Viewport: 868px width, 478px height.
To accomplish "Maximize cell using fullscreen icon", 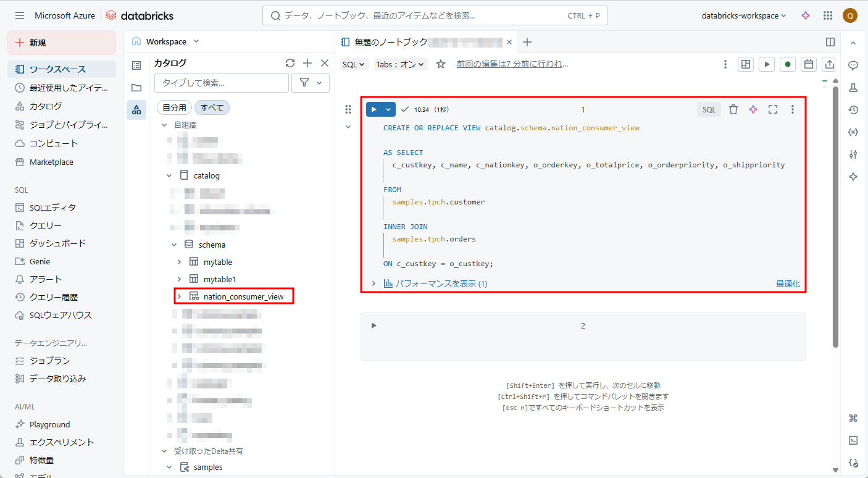I will (x=772, y=109).
